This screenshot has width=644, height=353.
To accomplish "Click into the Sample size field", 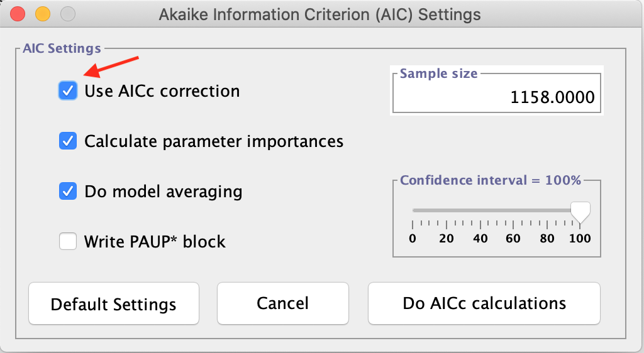I will coord(497,97).
